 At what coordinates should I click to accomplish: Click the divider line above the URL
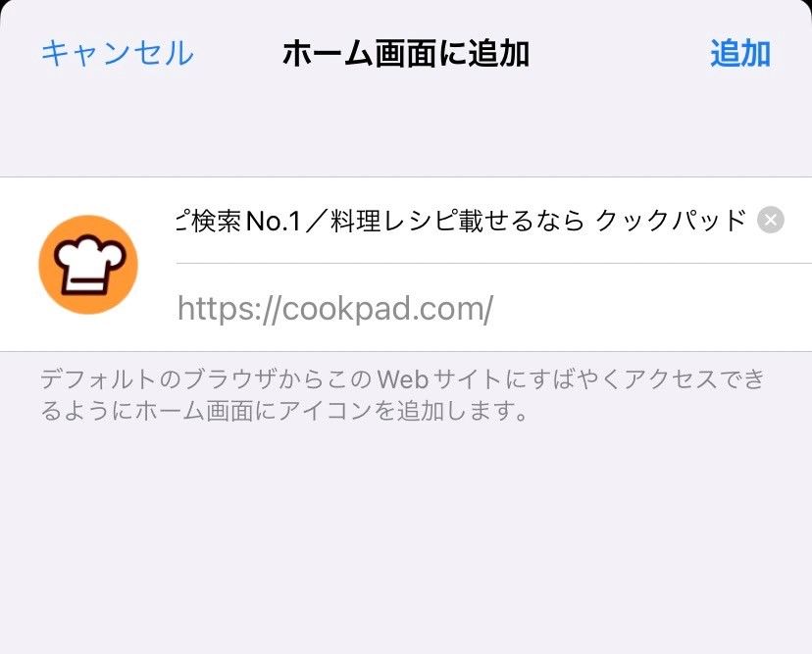click(x=494, y=263)
